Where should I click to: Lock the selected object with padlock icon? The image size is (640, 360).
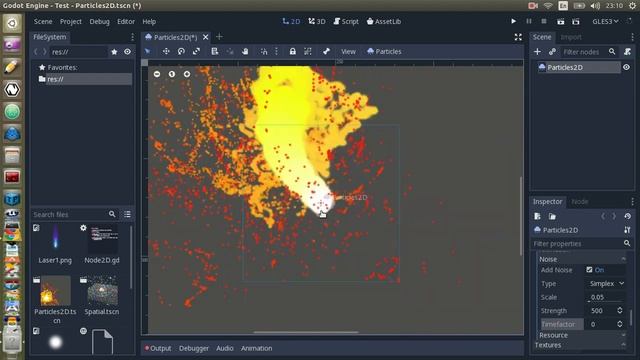[293, 51]
